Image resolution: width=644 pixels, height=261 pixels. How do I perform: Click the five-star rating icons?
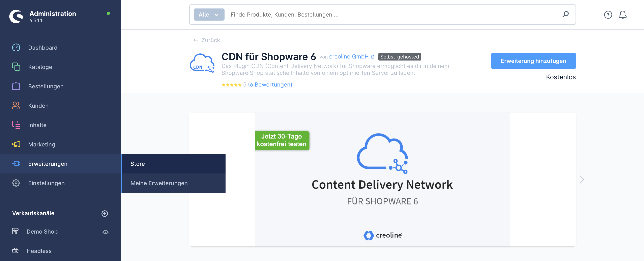point(231,85)
